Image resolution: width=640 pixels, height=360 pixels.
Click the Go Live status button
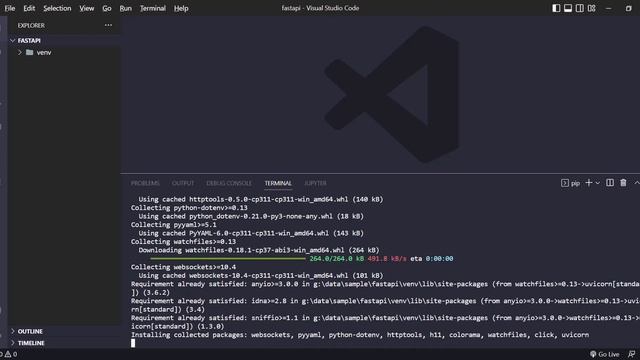(x=604, y=354)
